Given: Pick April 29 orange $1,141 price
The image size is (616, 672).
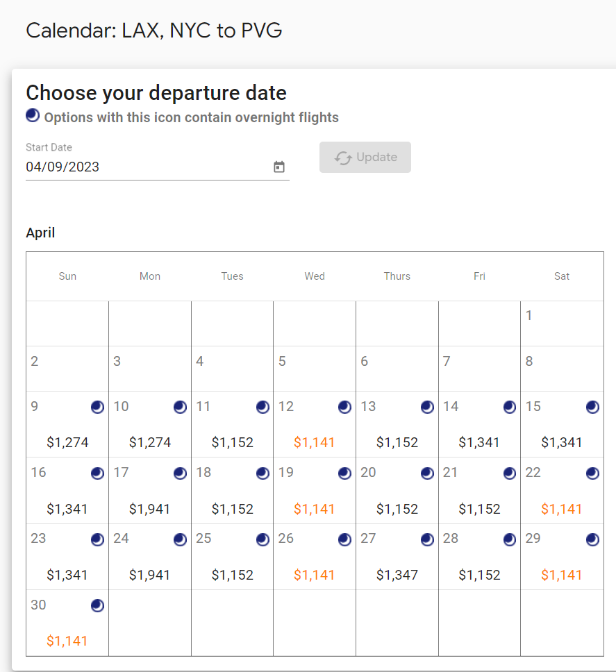Looking at the screenshot, I should (x=562, y=575).
